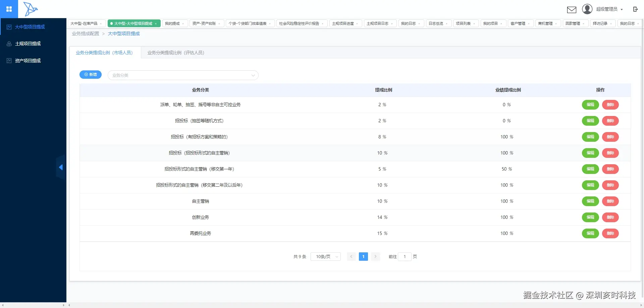Open the 10条/页 page size dropdown
The width and height of the screenshot is (644, 308).
(x=326, y=256)
